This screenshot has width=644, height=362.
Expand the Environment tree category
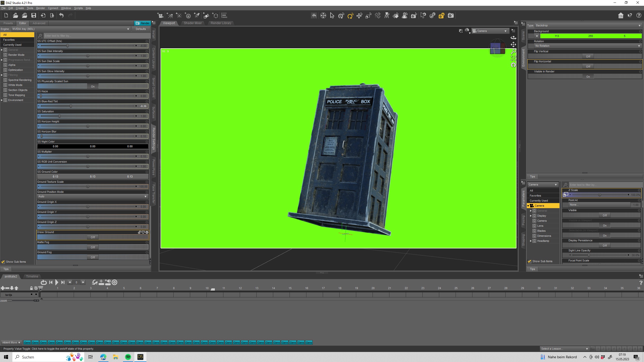click(2, 100)
